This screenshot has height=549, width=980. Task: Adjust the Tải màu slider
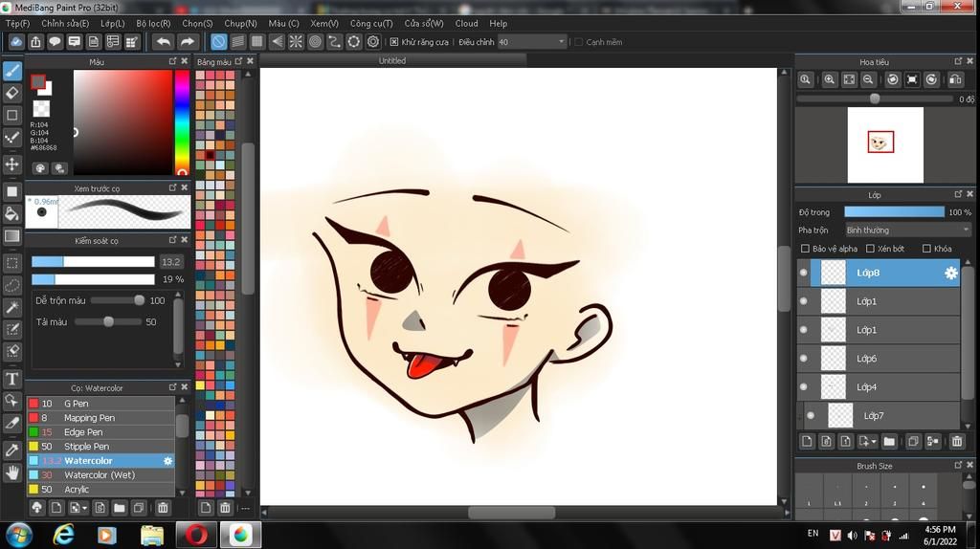(108, 321)
